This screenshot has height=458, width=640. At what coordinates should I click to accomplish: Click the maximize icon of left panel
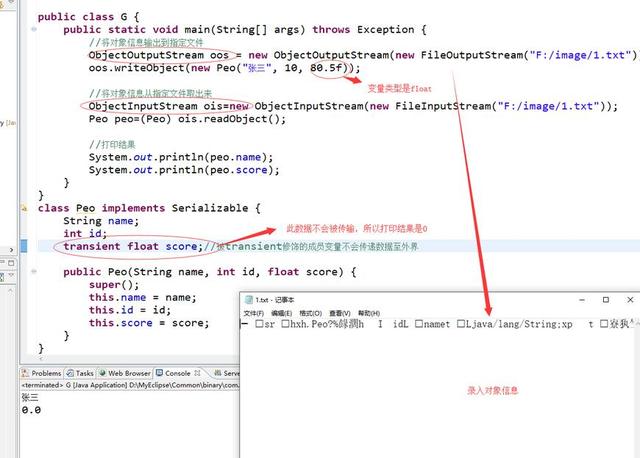pyautogui.click(x=11, y=263)
